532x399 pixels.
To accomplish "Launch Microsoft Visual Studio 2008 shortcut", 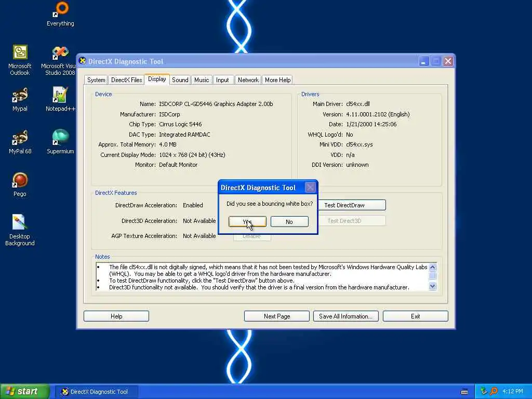I will coord(60,61).
